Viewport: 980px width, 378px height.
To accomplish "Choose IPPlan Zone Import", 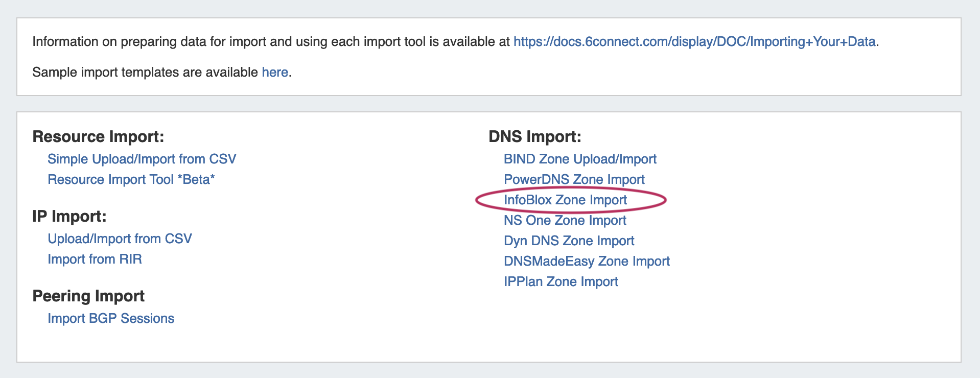I will click(561, 282).
